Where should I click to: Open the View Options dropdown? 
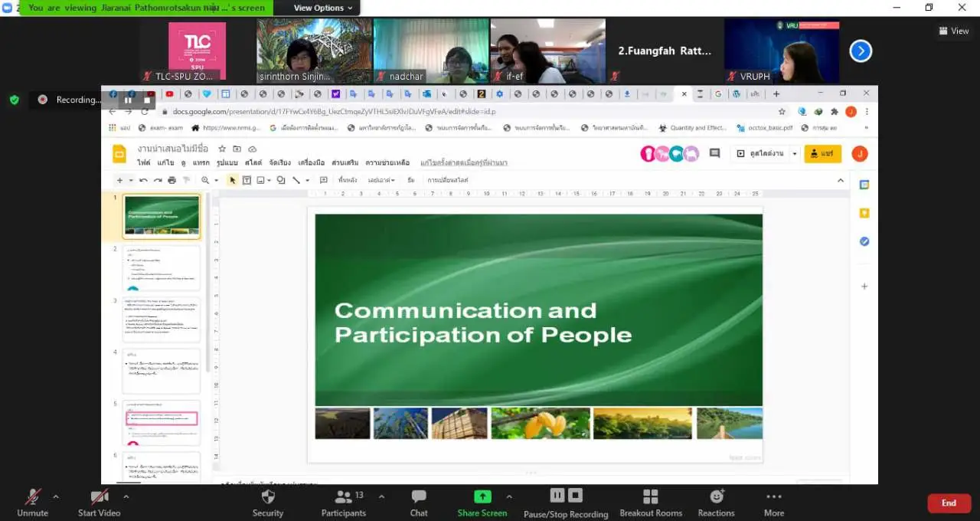pyautogui.click(x=323, y=8)
